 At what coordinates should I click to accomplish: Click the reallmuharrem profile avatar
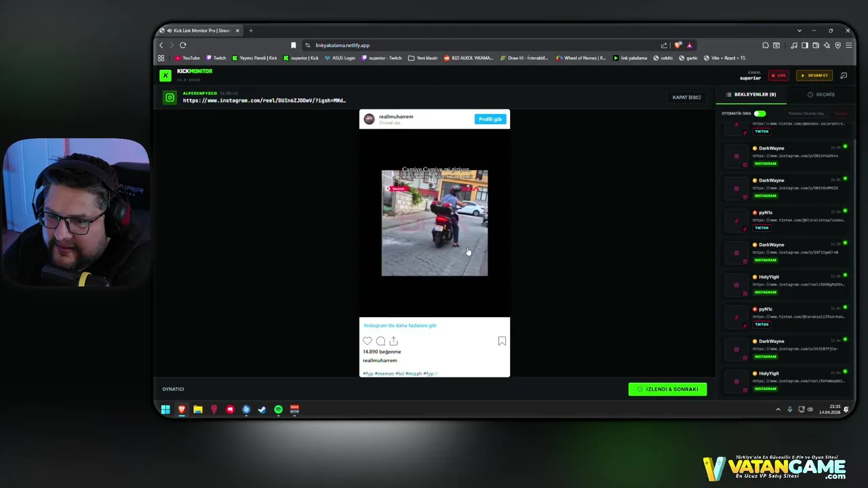click(x=369, y=119)
